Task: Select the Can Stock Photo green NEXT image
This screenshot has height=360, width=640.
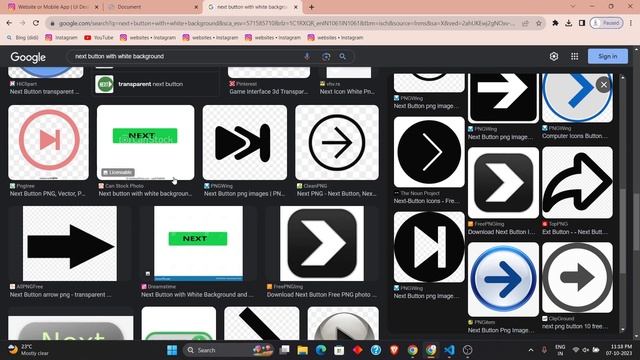Action: [x=145, y=142]
